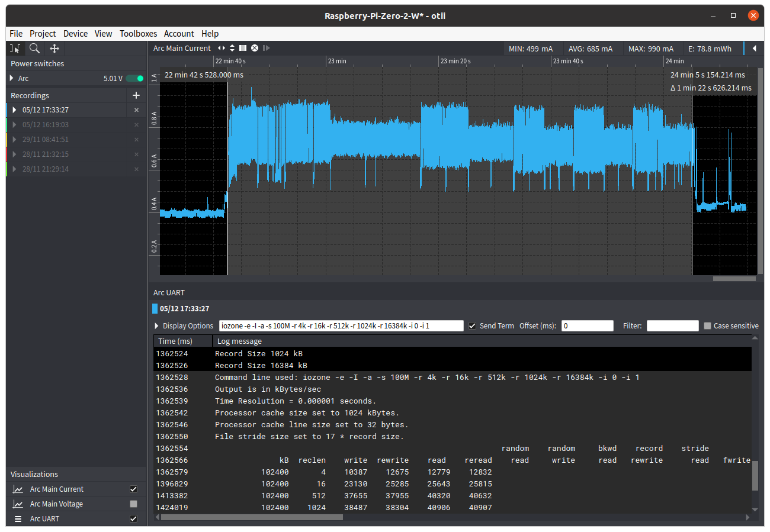Screen dimensions: 770x532
Task: Select log row with timestamp 1396829
Action: (x=453, y=483)
